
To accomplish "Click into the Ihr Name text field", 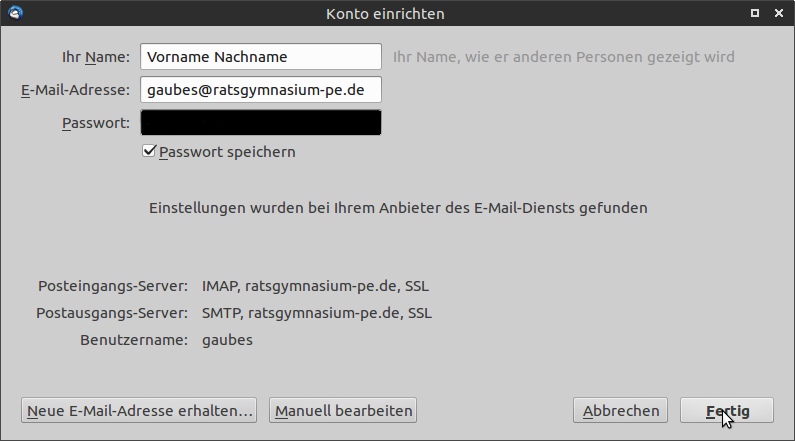I will coord(261,57).
